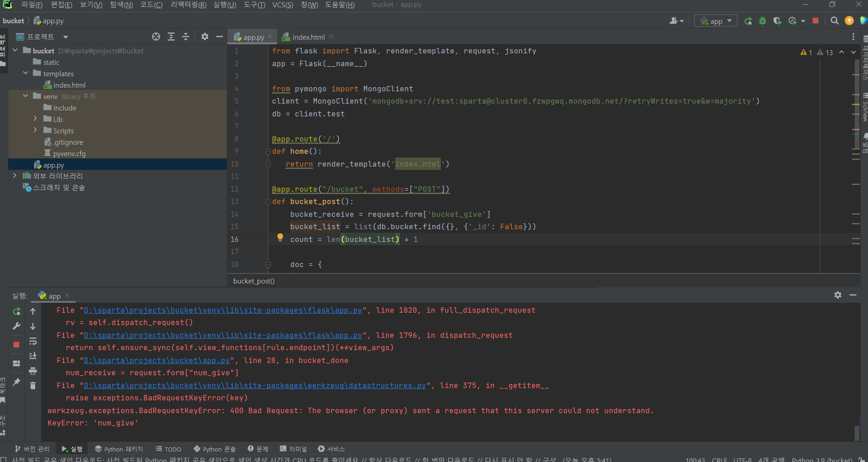Click the run console vertical scrollbar
This screenshot has height=462, width=868.
[x=857, y=432]
